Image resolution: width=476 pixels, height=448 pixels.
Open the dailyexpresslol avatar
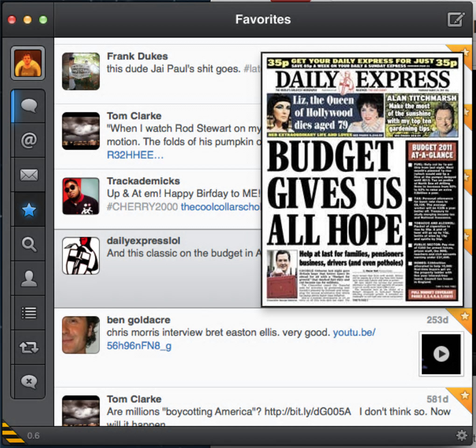tap(81, 255)
